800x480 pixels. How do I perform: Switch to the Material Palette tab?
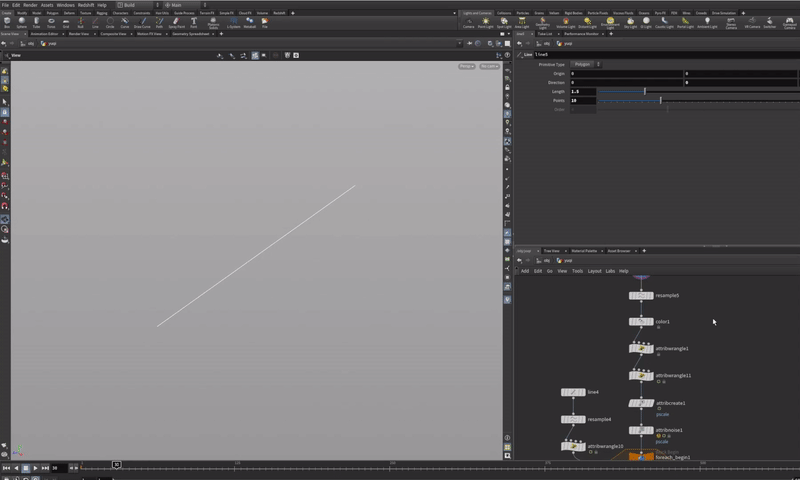click(584, 251)
